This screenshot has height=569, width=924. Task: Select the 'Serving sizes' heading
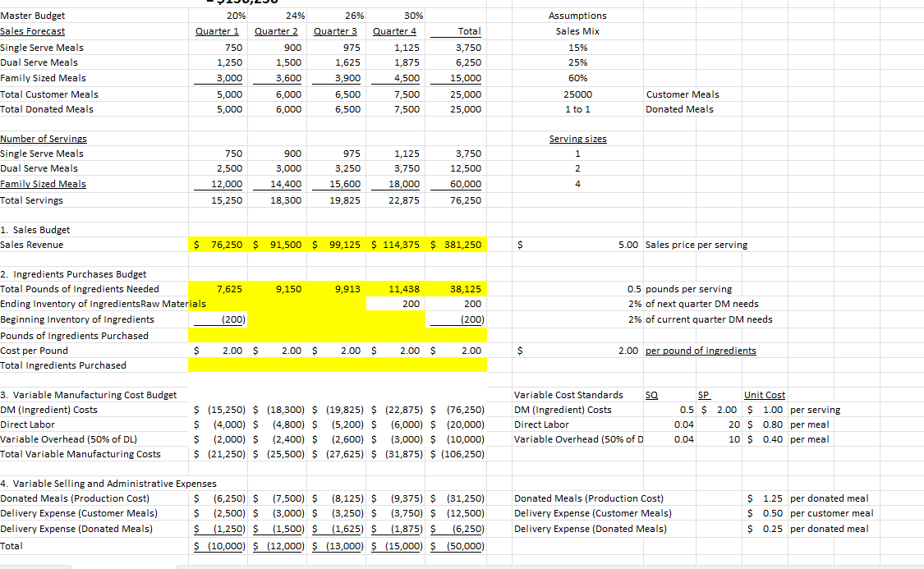tap(577, 139)
